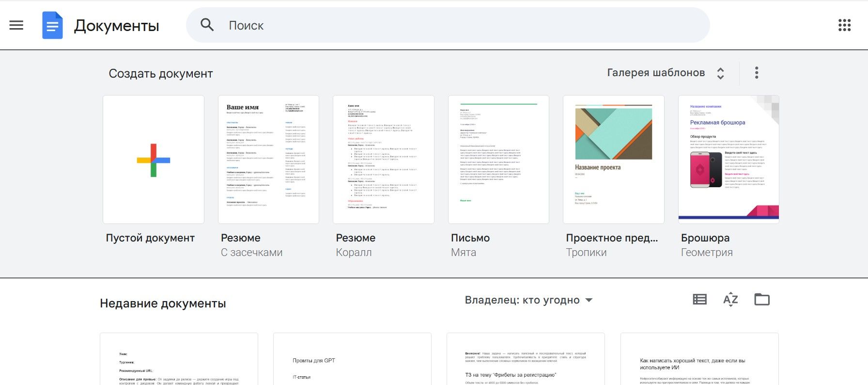Open recent document Промты для GPT
The image size is (868, 385).
(x=352, y=359)
